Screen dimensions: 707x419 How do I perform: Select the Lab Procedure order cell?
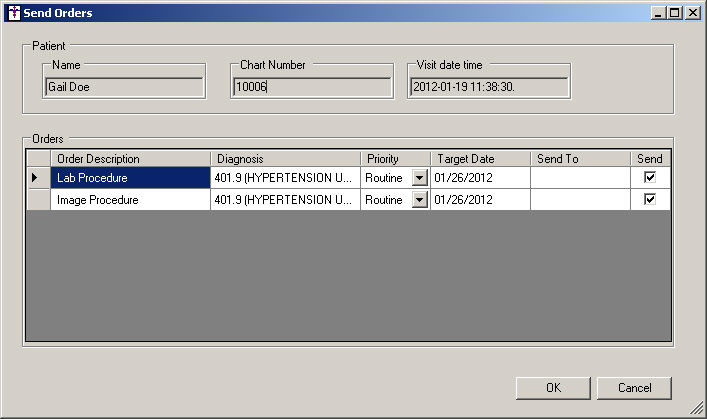pos(130,178)
